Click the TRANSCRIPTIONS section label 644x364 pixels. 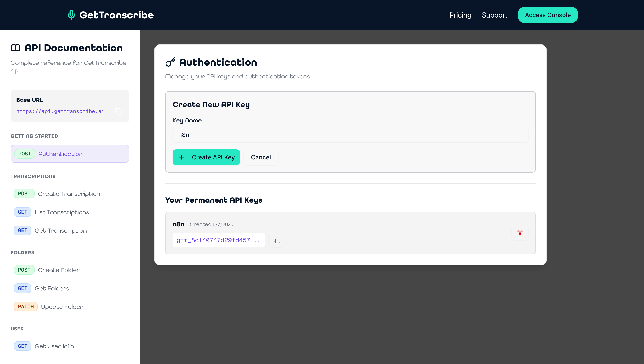(33, 176)
